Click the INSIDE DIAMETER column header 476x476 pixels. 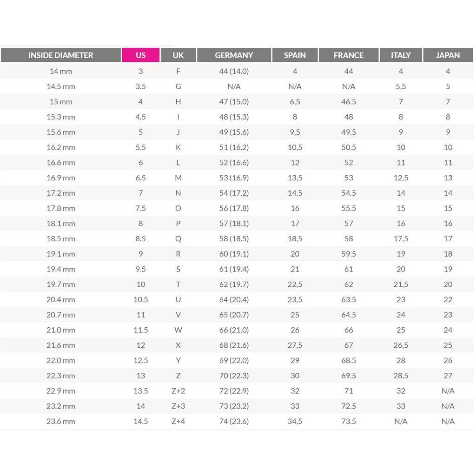pos(60,55)
